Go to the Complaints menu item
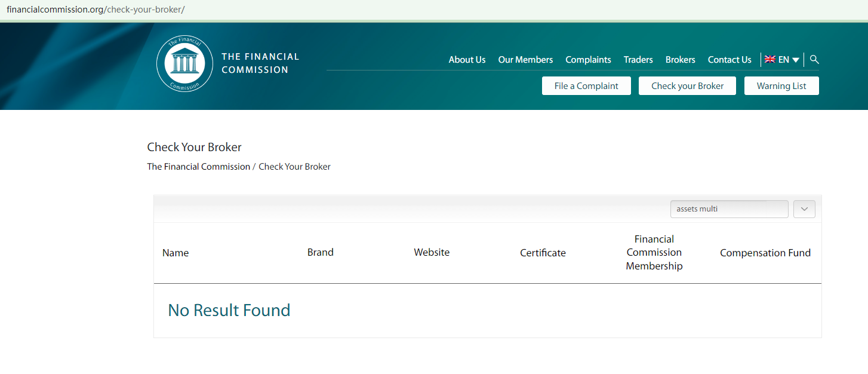Screen dimensions: 868x374 tap(588, 60)
